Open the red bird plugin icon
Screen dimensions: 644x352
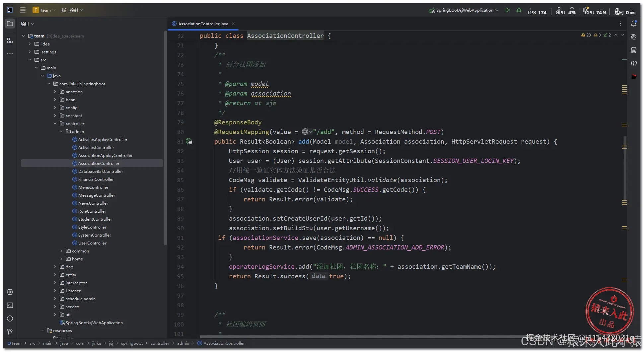(x=634, y=77)
